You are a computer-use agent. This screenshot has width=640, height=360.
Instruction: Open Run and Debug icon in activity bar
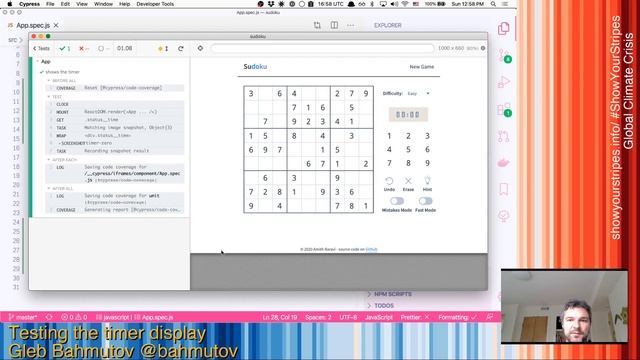(x=504, y=82)
